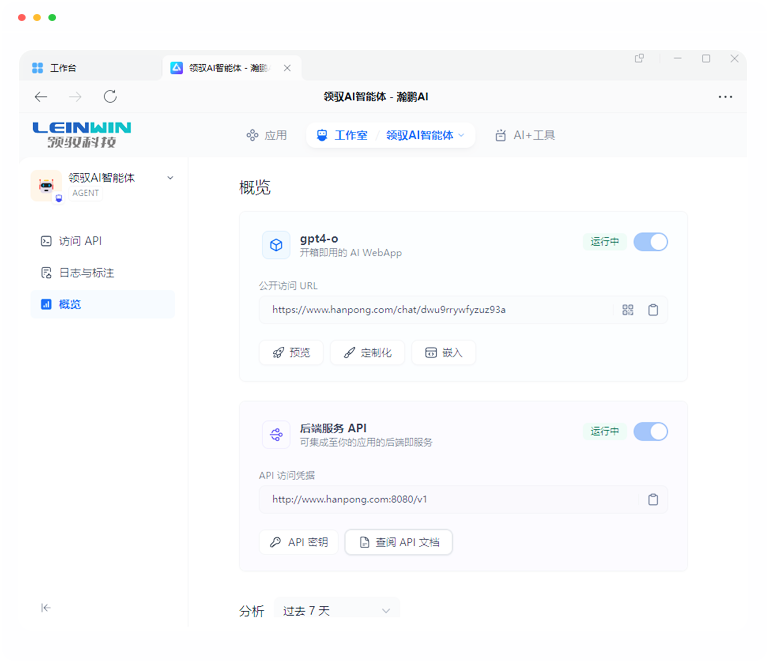This screenshot has height=663, width=769.
Task: Click the QR code icon beside public URL
Action: click(x=628, y=310)
